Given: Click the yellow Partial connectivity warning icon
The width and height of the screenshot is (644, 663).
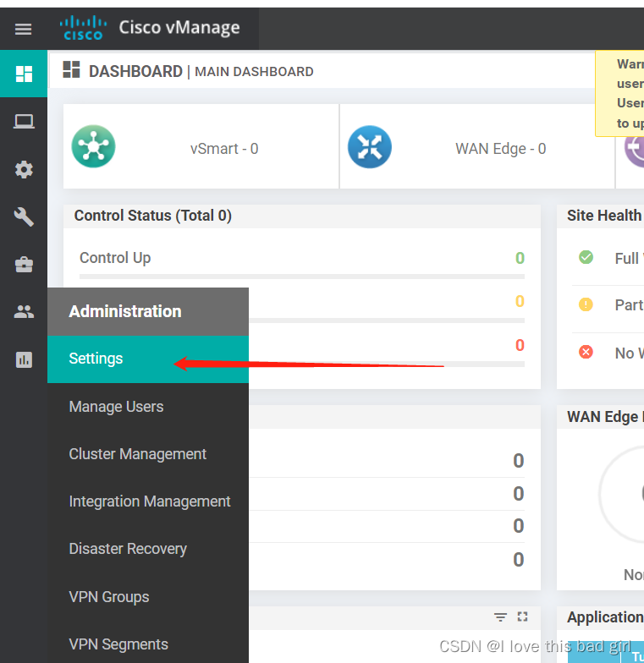Looking at the screenshot, I should (x=586, y=304).
